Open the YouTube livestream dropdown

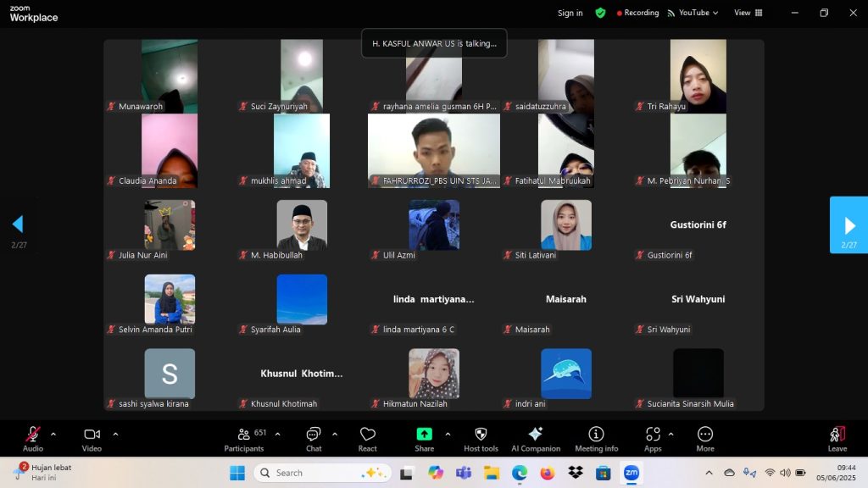693,13
